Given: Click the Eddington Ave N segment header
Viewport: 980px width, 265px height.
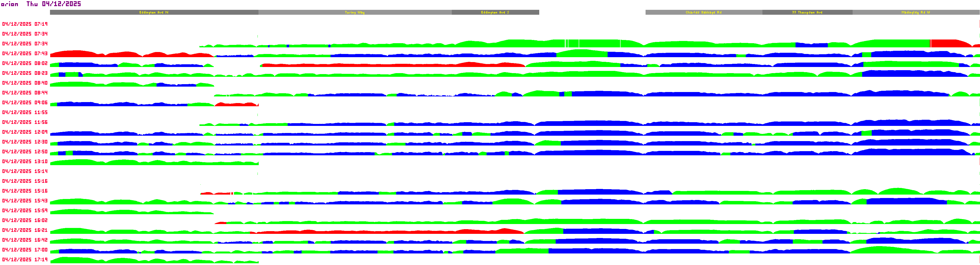Looking at the screenshot, I should (154, 13).
